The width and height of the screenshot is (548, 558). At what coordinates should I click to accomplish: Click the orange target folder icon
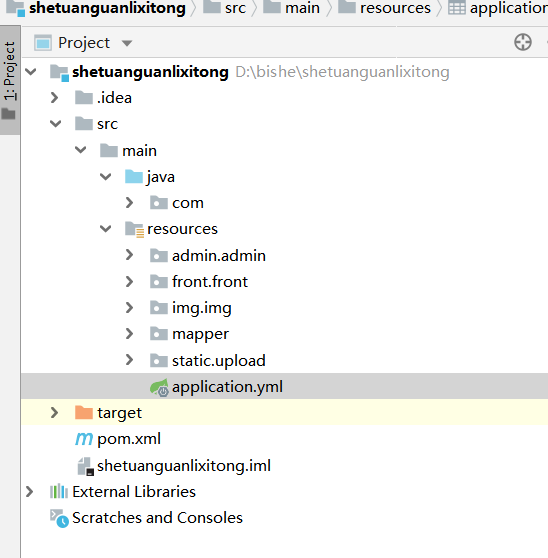84,412
